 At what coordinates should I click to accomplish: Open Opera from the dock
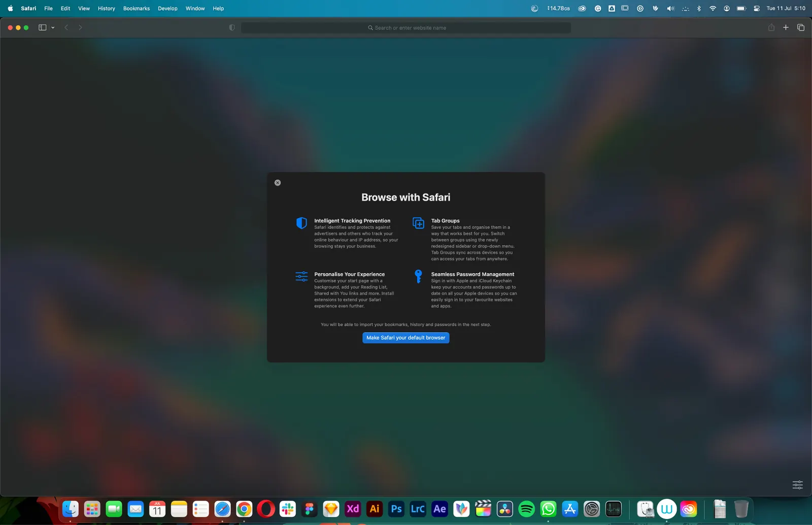[266, 509]
